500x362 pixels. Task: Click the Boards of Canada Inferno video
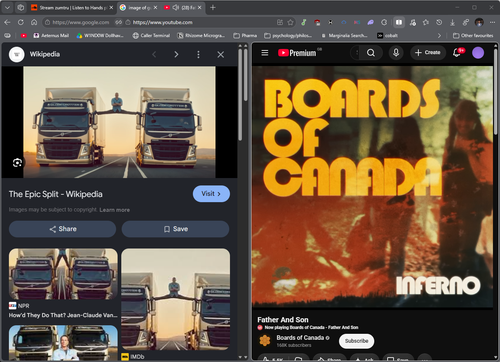372,186
